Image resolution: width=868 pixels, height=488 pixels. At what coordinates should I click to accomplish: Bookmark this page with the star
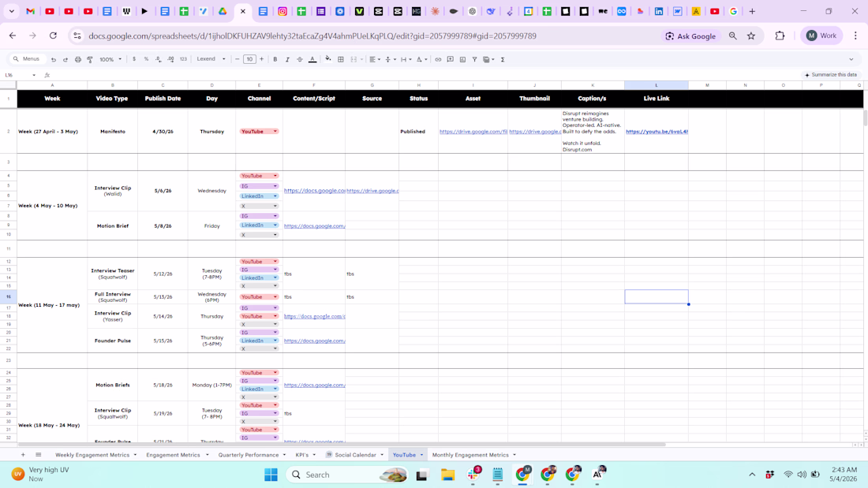751,36
